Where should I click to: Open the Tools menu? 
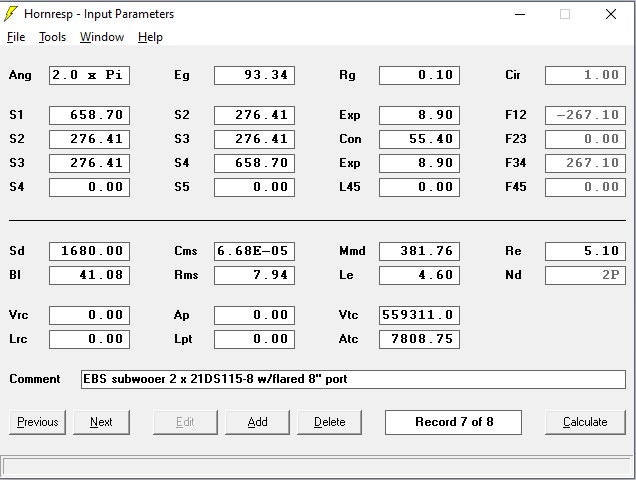point(52,37)
